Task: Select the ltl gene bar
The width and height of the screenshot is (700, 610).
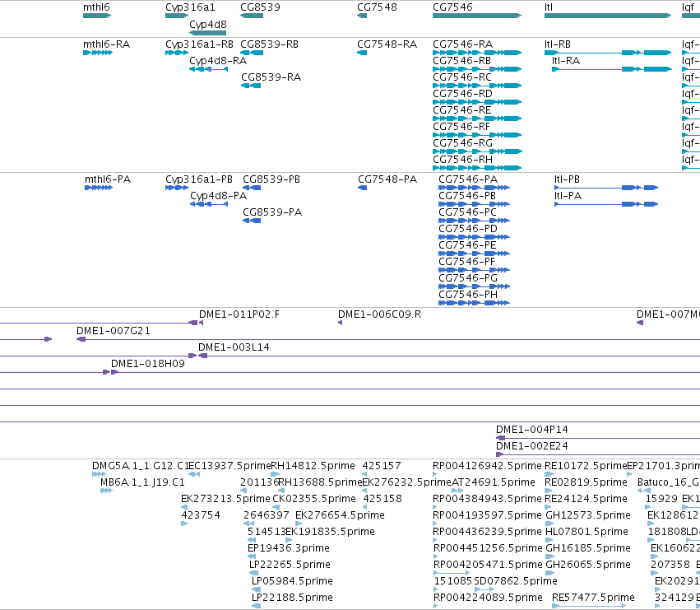Action: pyautogui.click(x=608, y=16)
